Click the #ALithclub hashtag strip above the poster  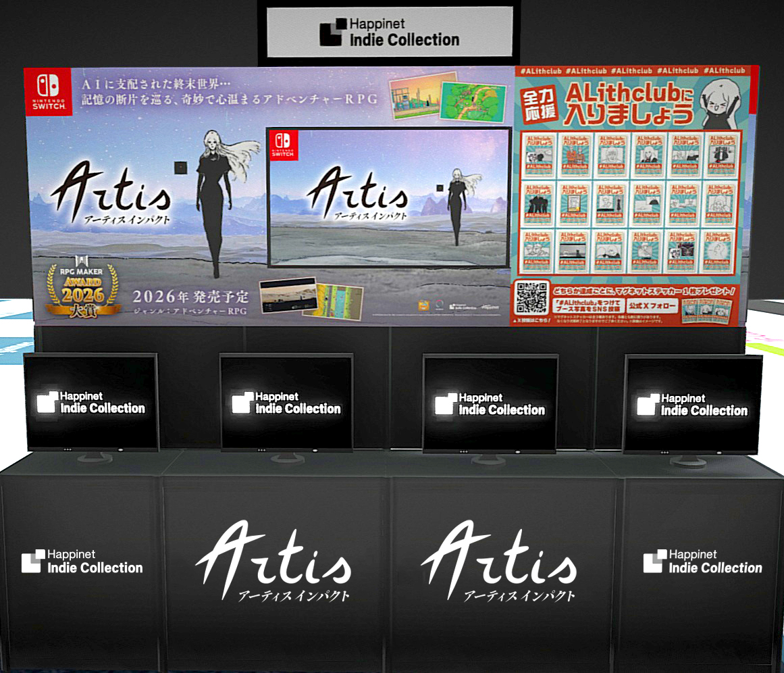pos(633,71)
